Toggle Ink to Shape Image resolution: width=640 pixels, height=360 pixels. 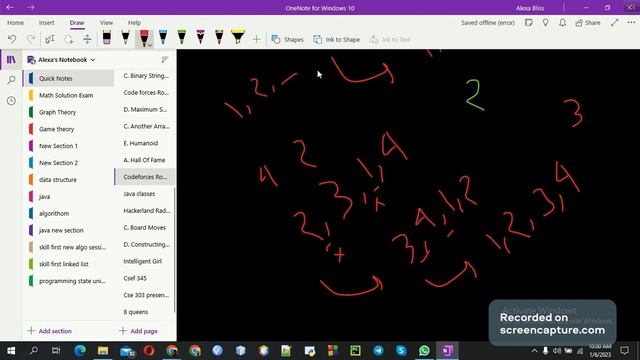pyautogui.click(x=337, y=40)
